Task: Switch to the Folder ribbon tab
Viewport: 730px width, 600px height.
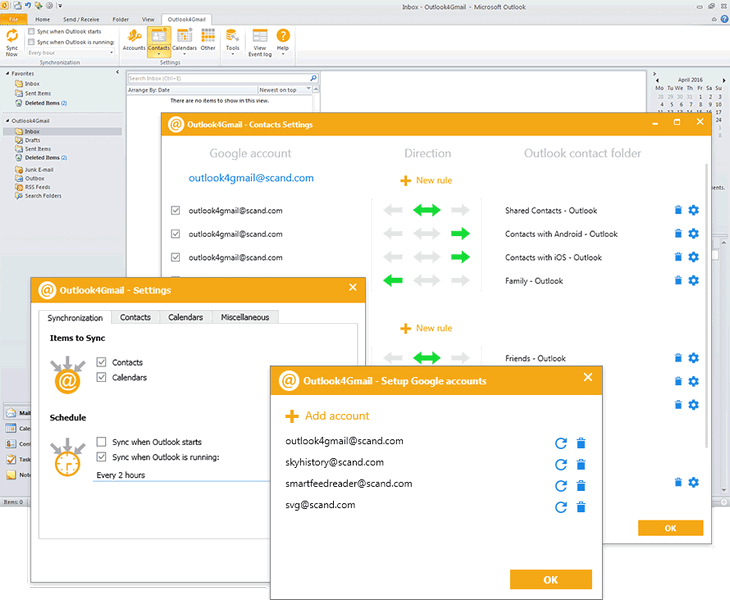Action: click(121, 20)
